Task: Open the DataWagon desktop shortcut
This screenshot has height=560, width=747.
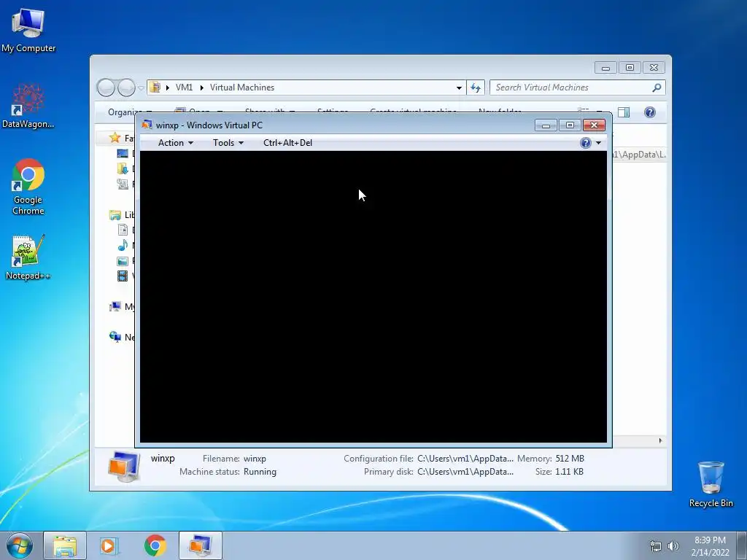Action: pyautogui.click(x=28, y=106)
